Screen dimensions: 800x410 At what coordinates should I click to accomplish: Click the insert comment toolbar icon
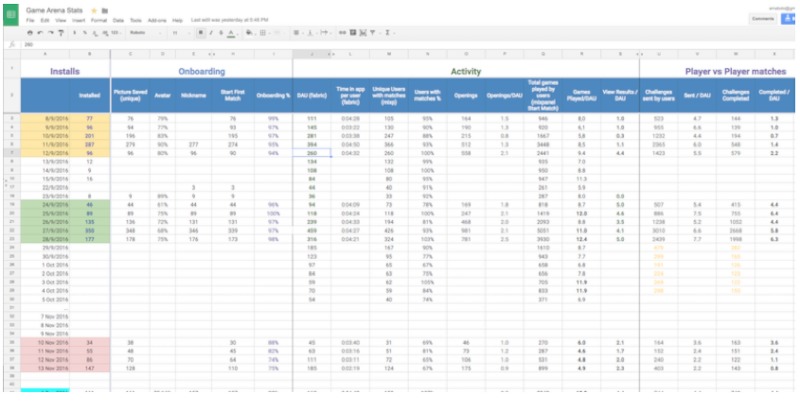coord(353,33)
